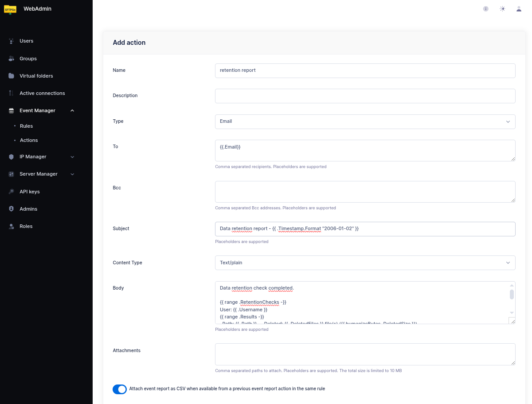Collapse the Event Manager menu
Viewport: 532px width, 404px height.
click(x=72, y=110)
